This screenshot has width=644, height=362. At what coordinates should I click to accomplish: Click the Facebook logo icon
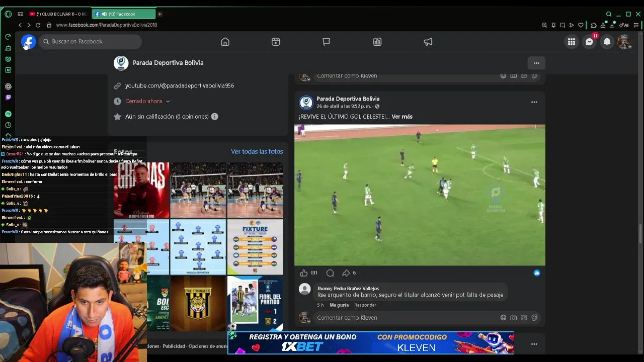pyautogui.click(x=28, y=42)
